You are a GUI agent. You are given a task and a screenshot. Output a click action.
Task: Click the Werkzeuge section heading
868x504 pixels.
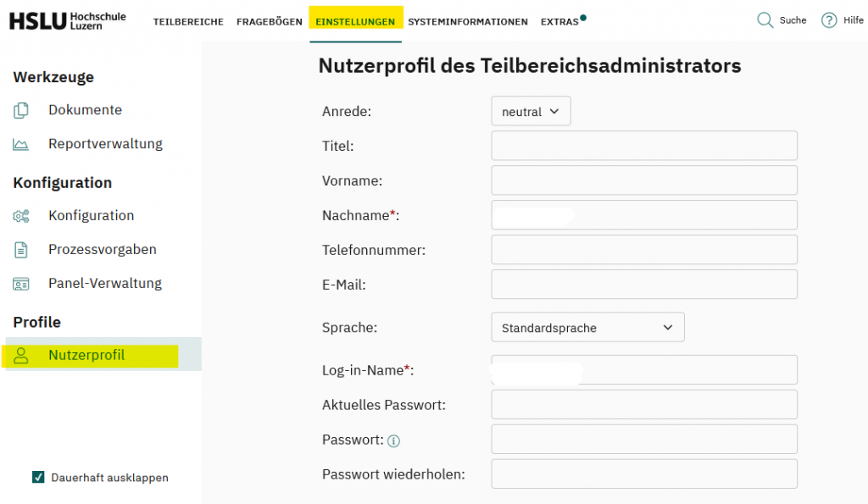(53, 77)
